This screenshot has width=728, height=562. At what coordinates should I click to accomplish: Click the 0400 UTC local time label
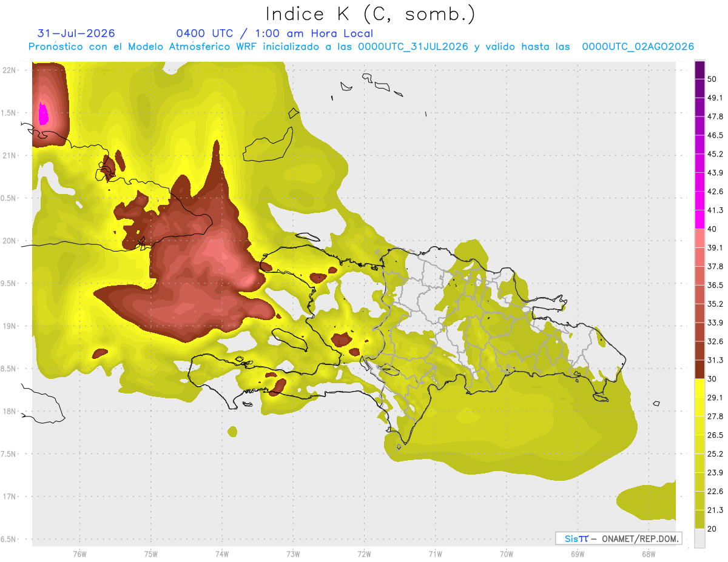coord(274,33)
